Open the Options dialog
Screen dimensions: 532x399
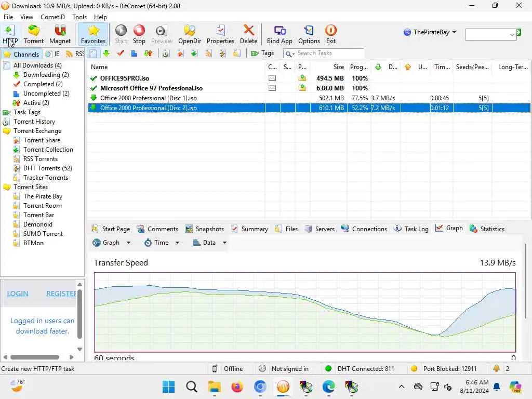(x=309, y=34)
